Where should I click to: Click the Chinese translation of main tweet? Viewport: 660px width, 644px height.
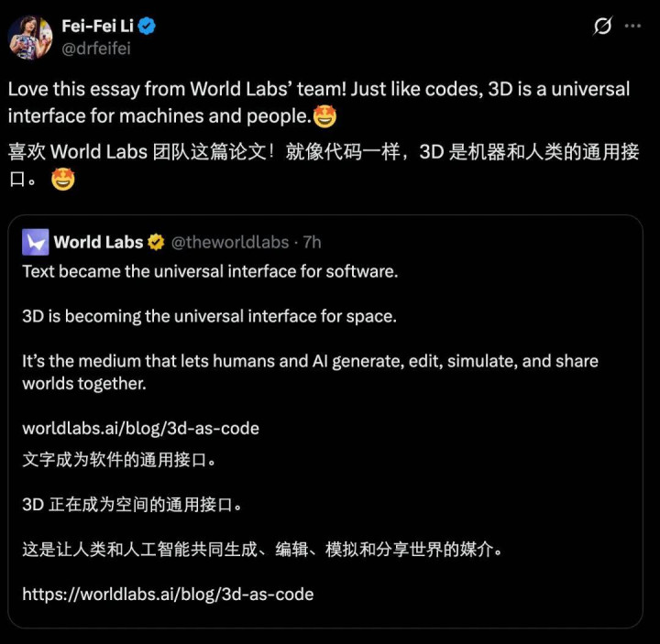(x=324, y=165)
